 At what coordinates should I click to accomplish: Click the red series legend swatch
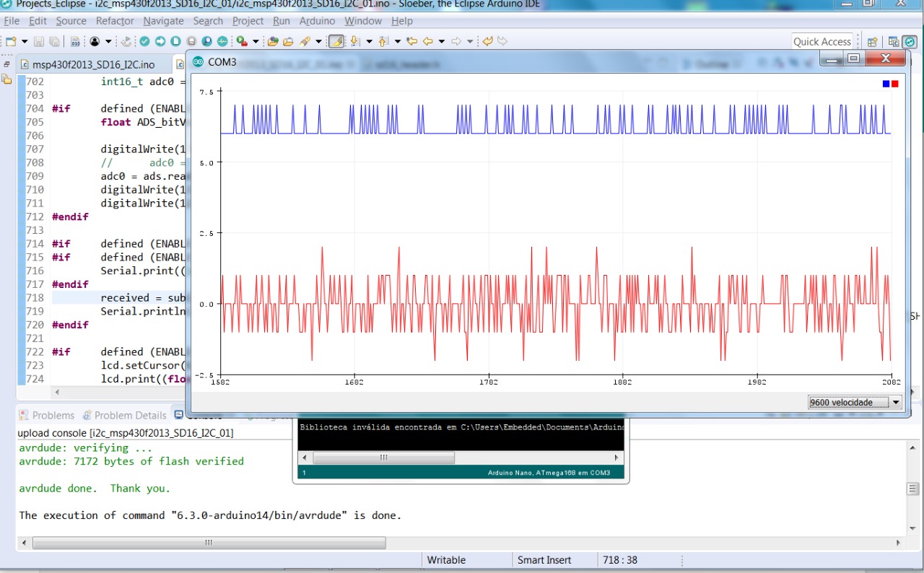[x=895, y=84]
